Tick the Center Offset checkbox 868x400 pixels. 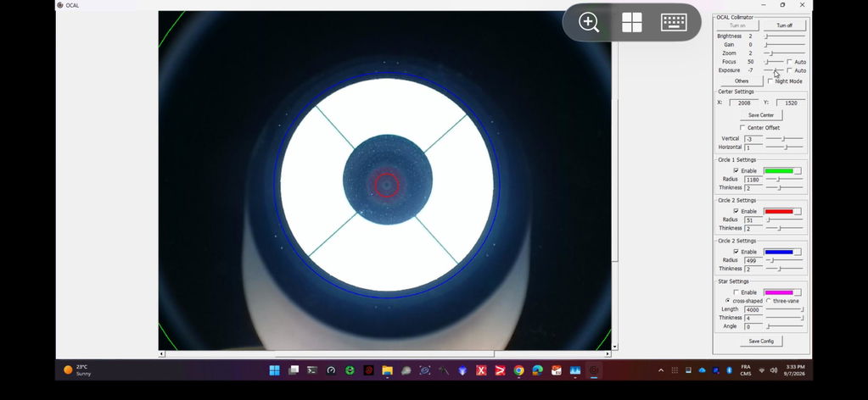click(x=742, y=128)
